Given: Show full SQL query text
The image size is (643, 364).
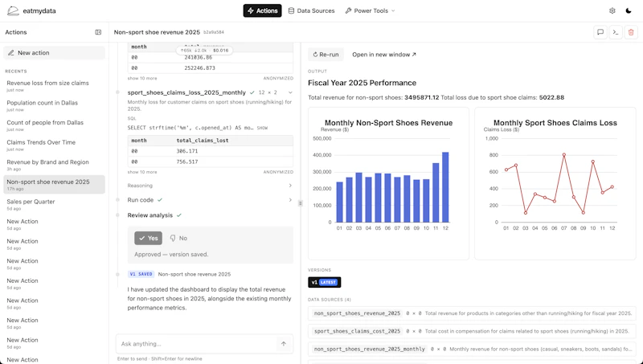Looking at the screenshot, I should [x=262, y=128].
